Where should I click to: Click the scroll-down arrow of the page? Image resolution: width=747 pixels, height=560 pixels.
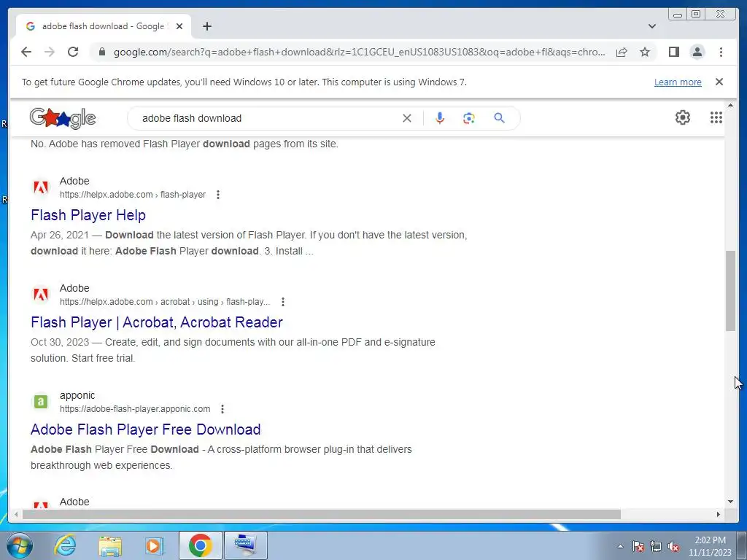click(730, 502)
